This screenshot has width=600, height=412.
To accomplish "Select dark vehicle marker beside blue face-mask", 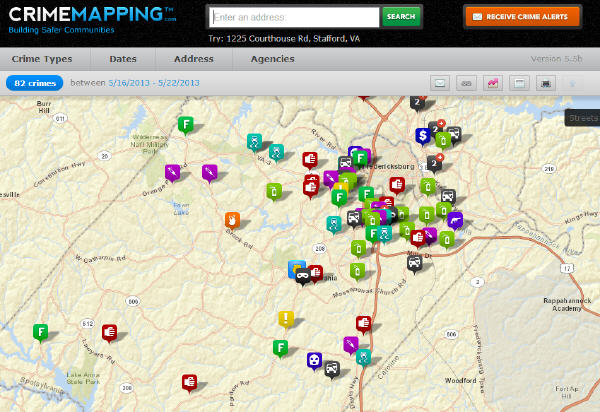I will [x=332, y=369].
